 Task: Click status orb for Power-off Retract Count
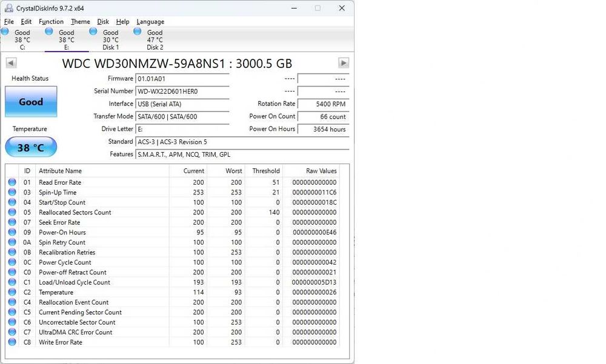(12, 272)
